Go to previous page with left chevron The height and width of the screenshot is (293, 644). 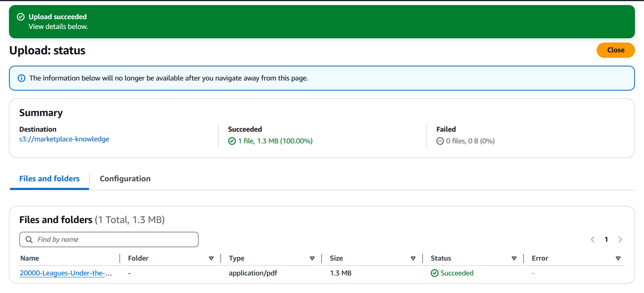point(593,239)
